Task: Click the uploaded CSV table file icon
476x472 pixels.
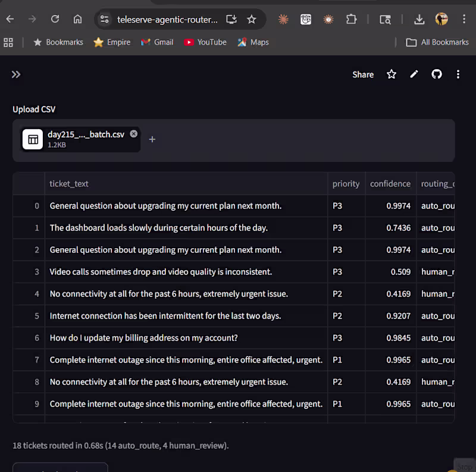Action: (33, 139)
